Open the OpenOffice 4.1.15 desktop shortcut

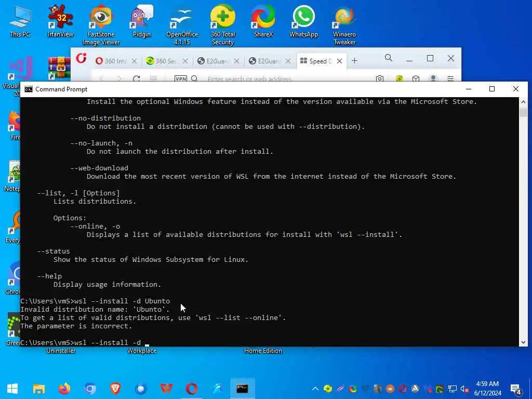[x=182, y=24]
